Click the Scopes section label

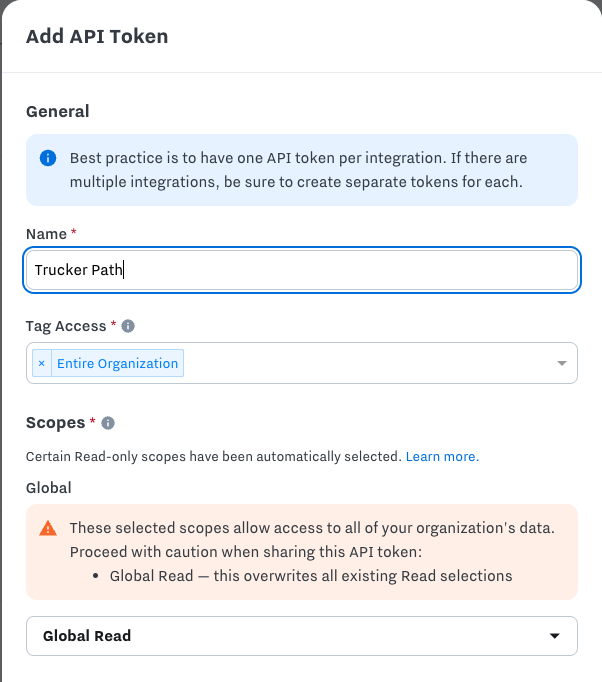coord(55,423)
